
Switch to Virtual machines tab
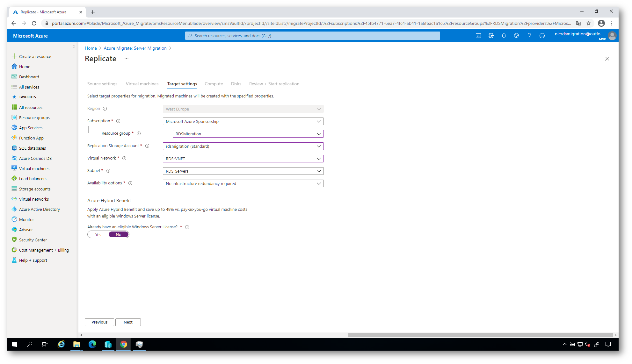click(142, 84)
